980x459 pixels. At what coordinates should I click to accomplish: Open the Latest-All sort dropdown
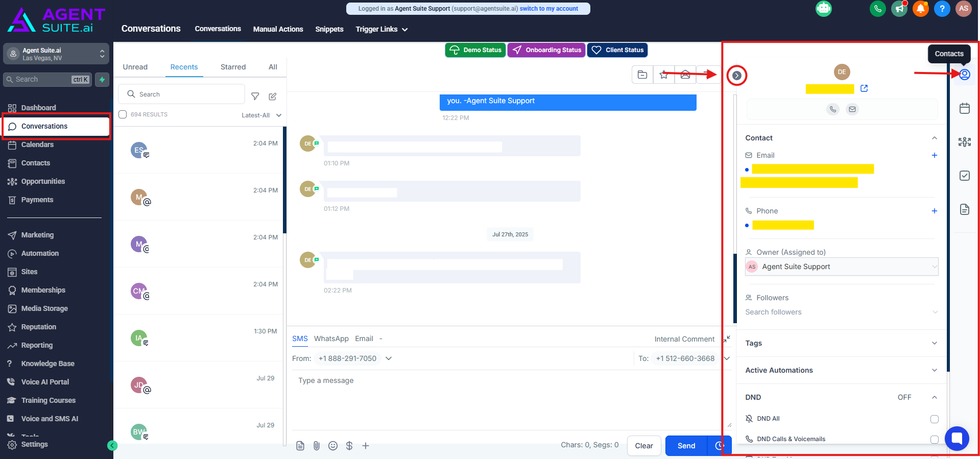click(261, 115)
